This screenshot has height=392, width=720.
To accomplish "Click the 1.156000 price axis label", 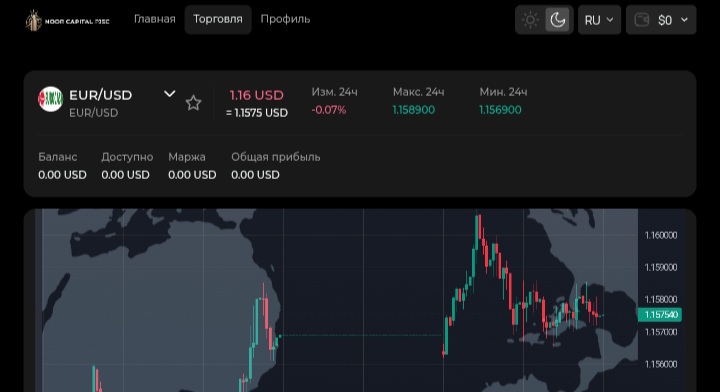I will coord(661,364).
